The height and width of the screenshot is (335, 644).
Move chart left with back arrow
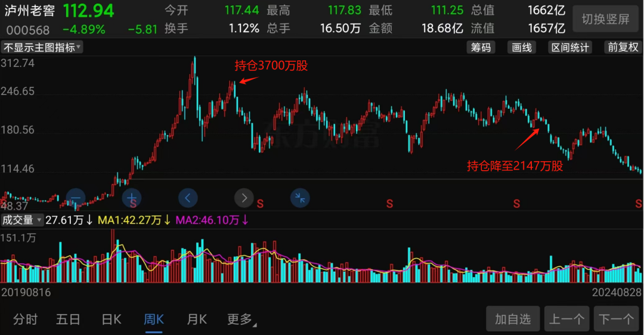[188, 198]
